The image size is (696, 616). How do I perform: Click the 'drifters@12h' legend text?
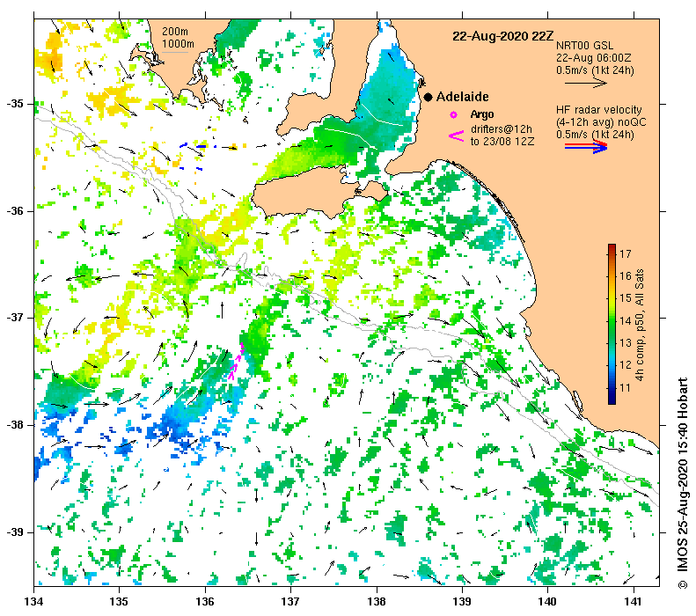502,129
